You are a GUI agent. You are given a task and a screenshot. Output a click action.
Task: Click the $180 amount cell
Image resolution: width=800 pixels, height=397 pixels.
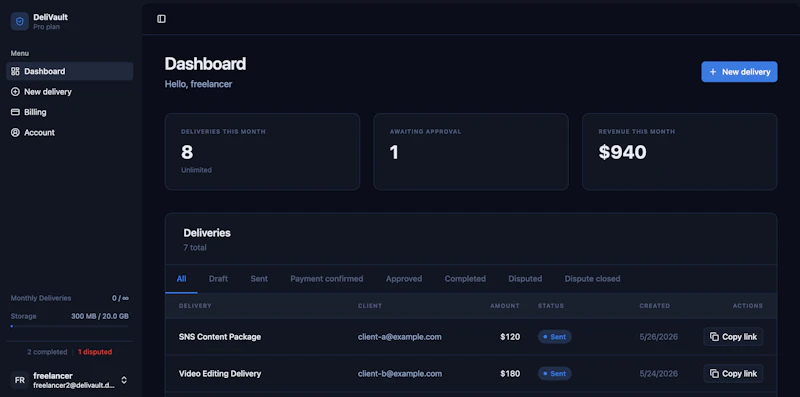coord(510,374)
